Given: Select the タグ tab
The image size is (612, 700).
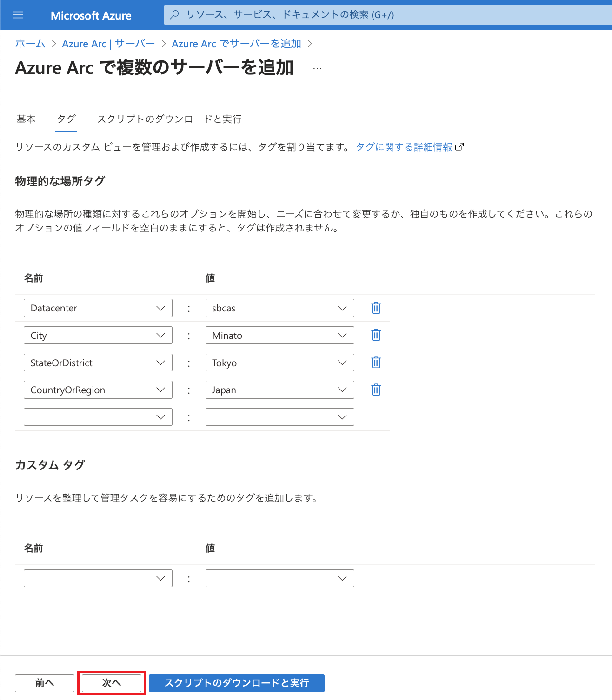Looking at the screenshot, I should [x=66, y=119].
